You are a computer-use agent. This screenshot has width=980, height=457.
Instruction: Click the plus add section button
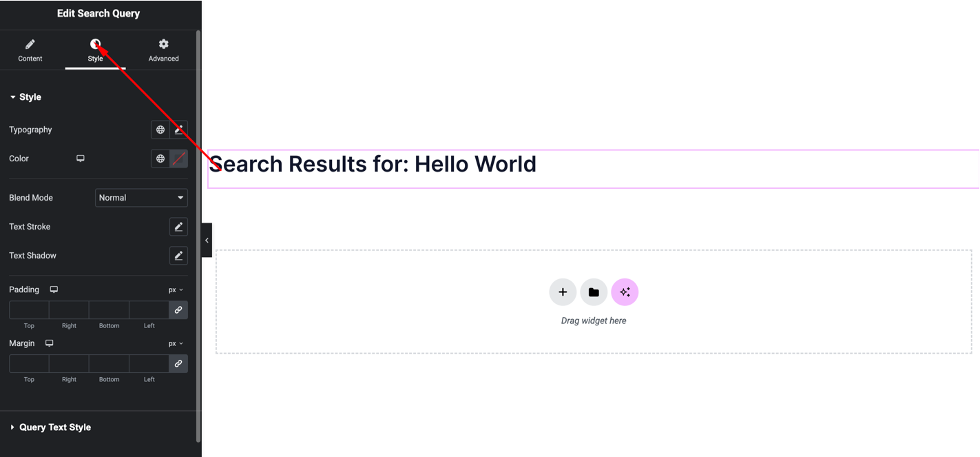point(563,292)
